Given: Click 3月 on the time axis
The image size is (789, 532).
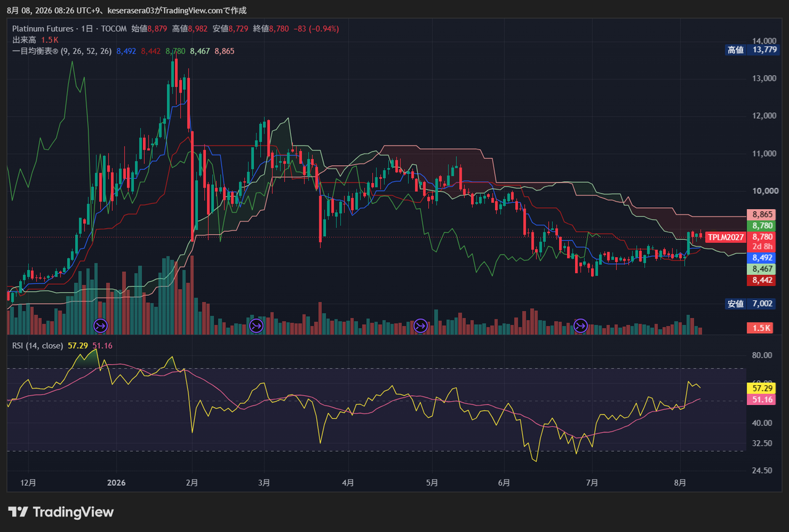Looking at the screenshot, I should (264, 483).
